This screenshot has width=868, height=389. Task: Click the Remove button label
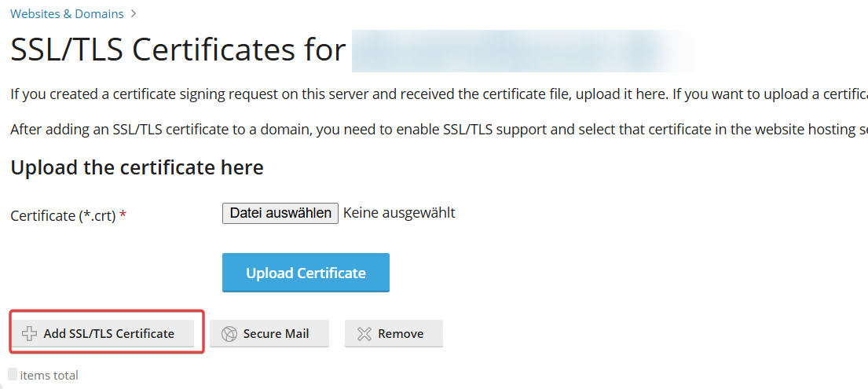pos(401,333)
